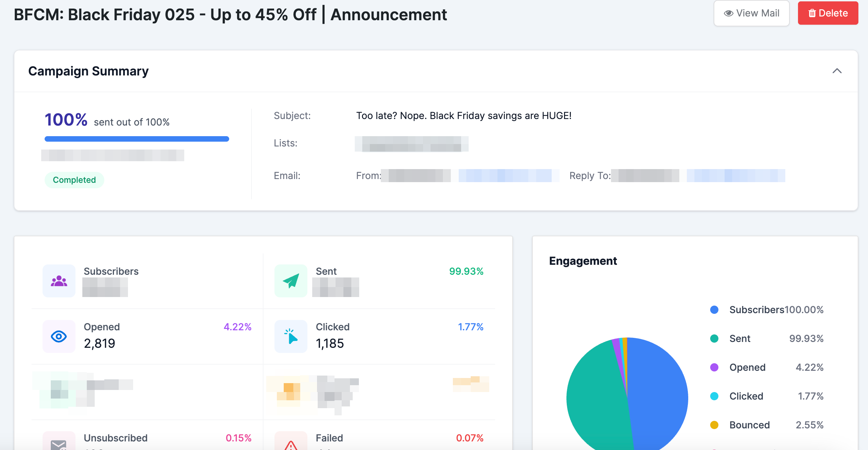Click the Bounced 2.55% legend value
The height and width of the screenshot is (450, 868).
pyautogui.click(x=810, y=425)
